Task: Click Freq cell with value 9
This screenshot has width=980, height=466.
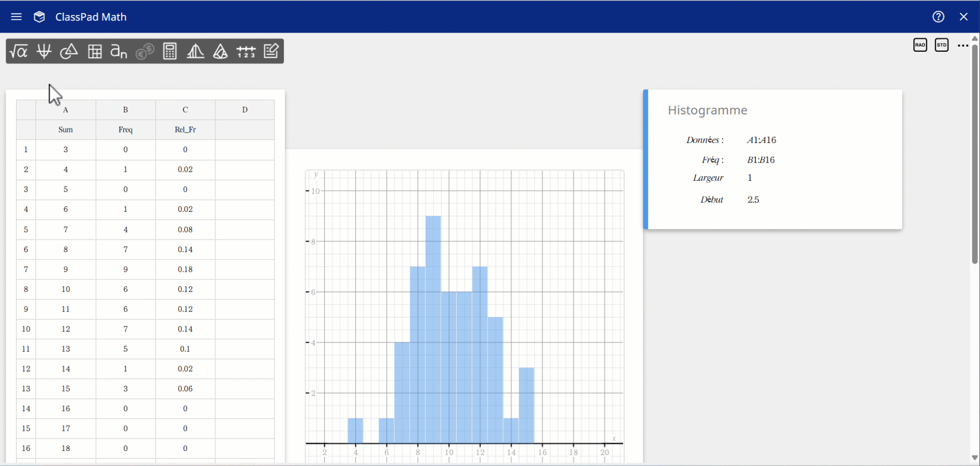Action: coord(125,269)
